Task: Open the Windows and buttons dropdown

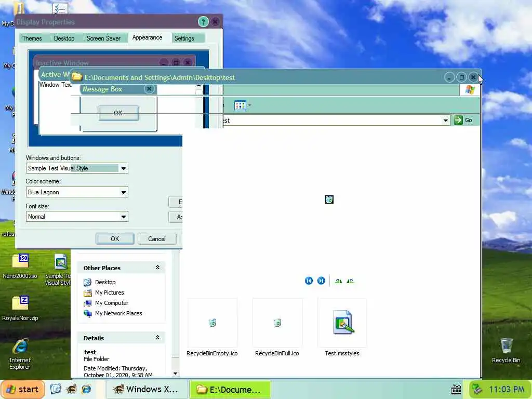Action: point(124,168)
